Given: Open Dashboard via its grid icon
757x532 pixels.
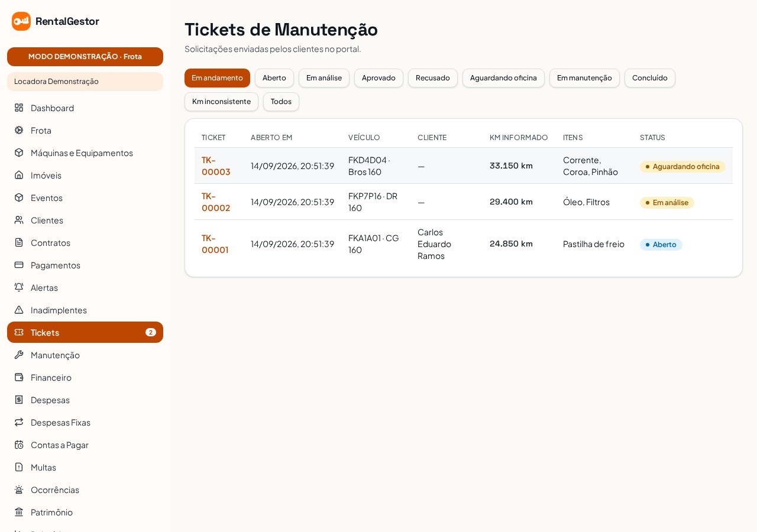Looking at the screenshot, I should tap(19, 108).
